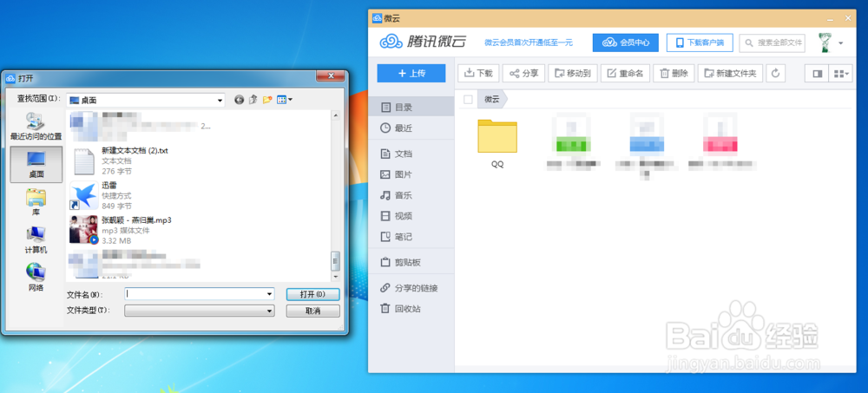Click the up-one-level icon in Open dialog

pyautogui.click(x=253, y=100)
